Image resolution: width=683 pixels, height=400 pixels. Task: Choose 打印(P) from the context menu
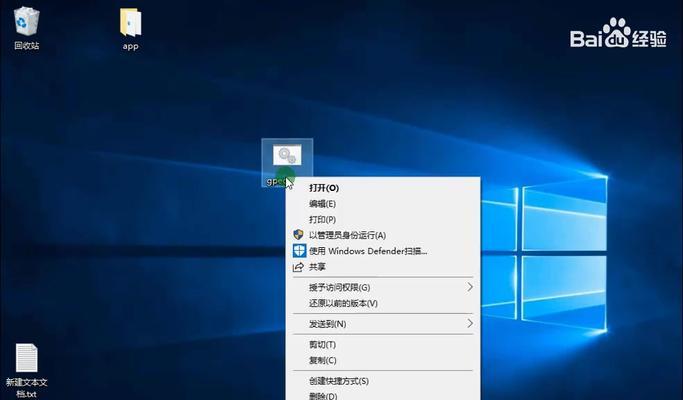pos(383,219)
